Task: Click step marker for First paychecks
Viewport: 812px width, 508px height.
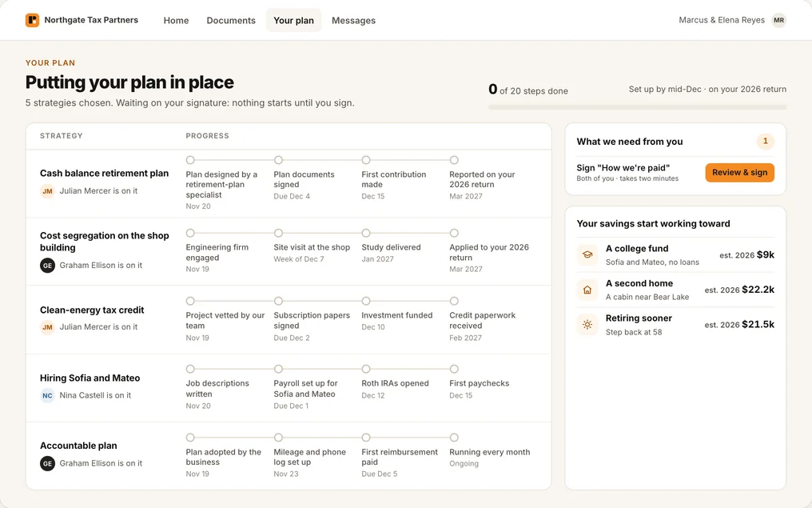Action: tap(454, 369)
